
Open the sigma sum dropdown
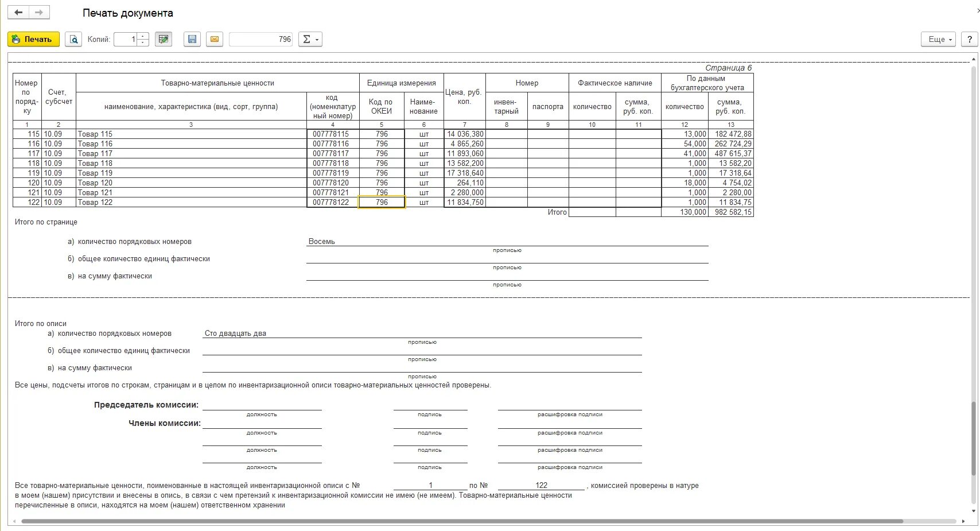point(310,39)
